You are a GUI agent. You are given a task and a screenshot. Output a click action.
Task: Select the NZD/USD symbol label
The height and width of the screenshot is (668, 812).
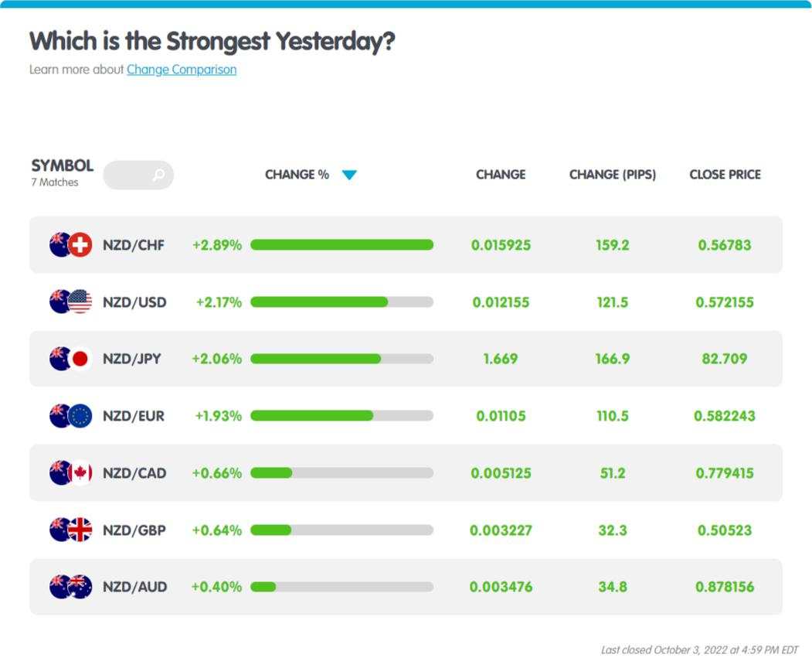point(134,302)
